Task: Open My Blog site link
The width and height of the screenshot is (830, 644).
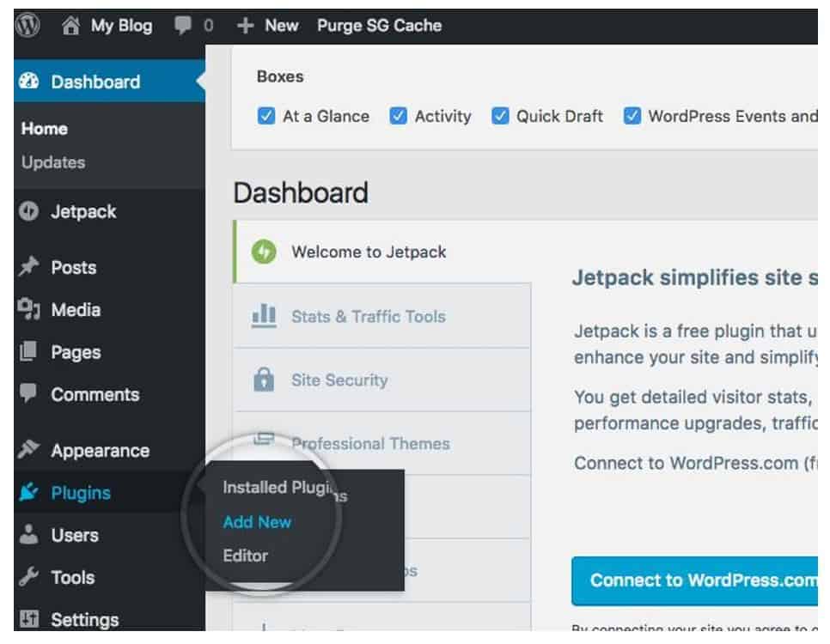Action: click(x=121, y=26)
